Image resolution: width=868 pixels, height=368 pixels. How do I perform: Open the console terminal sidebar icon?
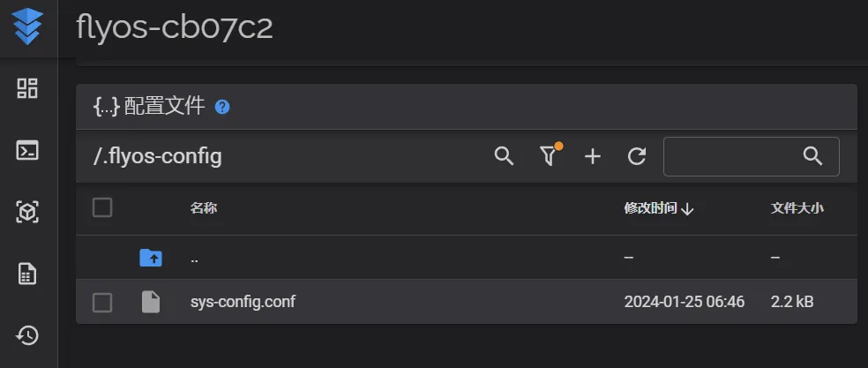[27, 150]
